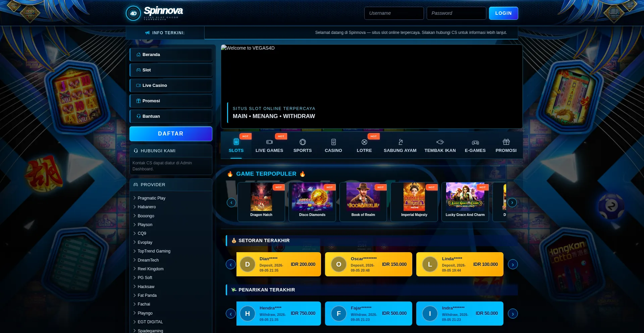Open the Live Casino menu item
This screenshot has height=333, width=644.
click(x=171, y=86)
